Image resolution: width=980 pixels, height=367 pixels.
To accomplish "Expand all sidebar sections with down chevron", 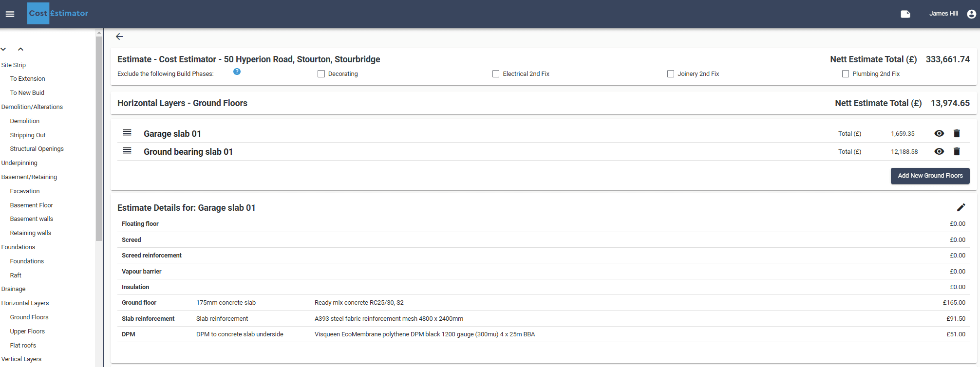I will (3, 49).
